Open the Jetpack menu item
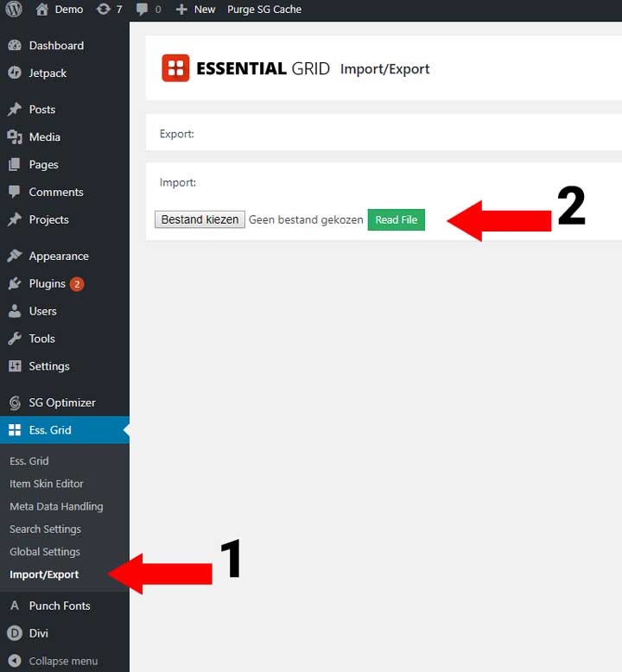Screen dimensions: 622x672 48,73
